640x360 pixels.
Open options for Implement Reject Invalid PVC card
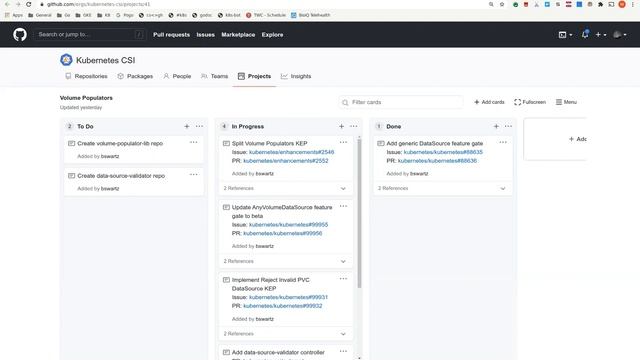click(343, 279)
